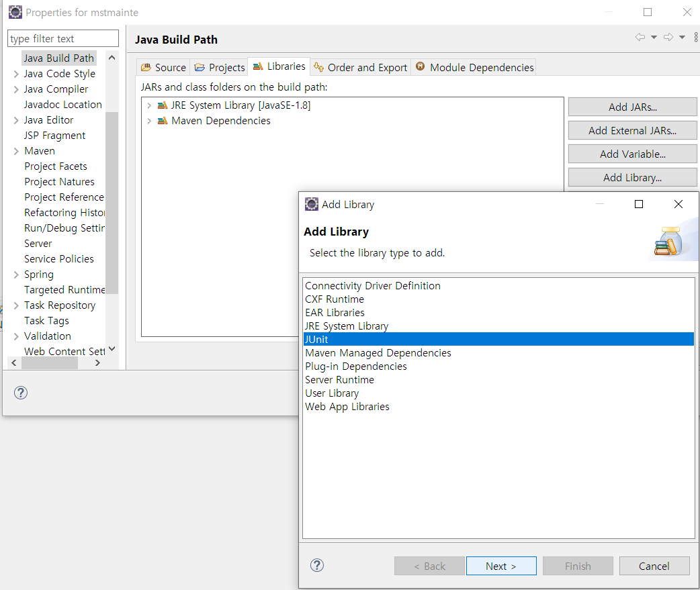Click the type filter text field

point(63,38)
